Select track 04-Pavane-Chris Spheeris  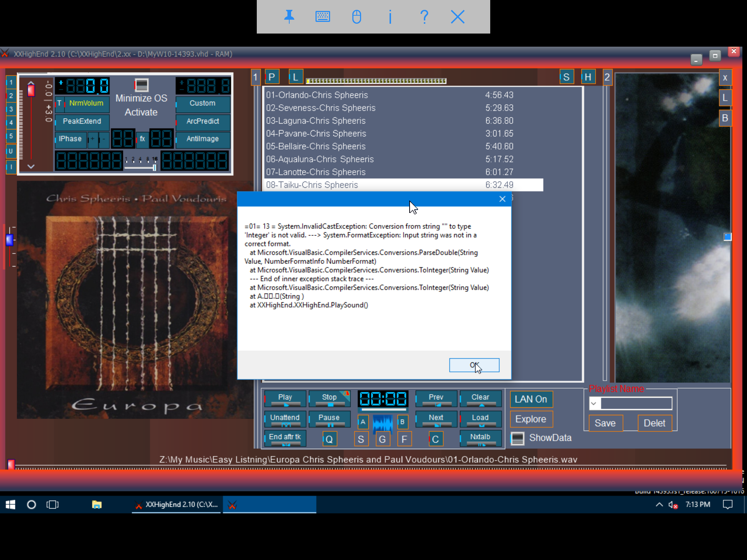403,133
